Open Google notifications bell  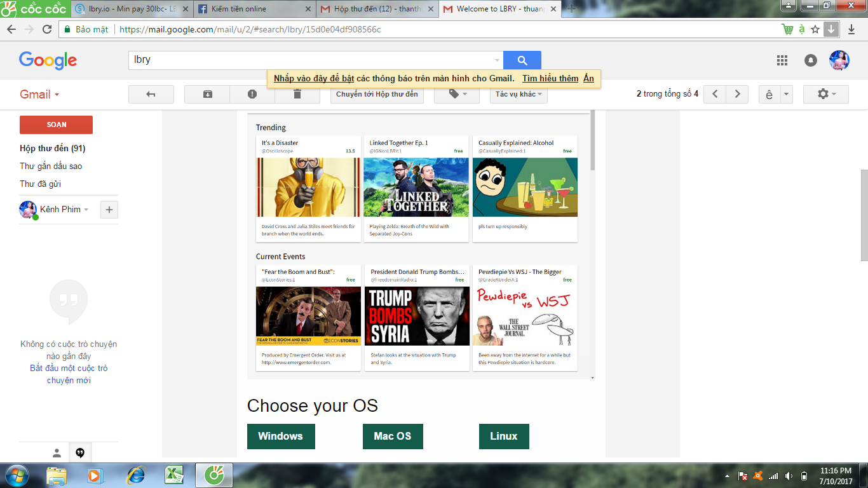click(x=811, y=60)
